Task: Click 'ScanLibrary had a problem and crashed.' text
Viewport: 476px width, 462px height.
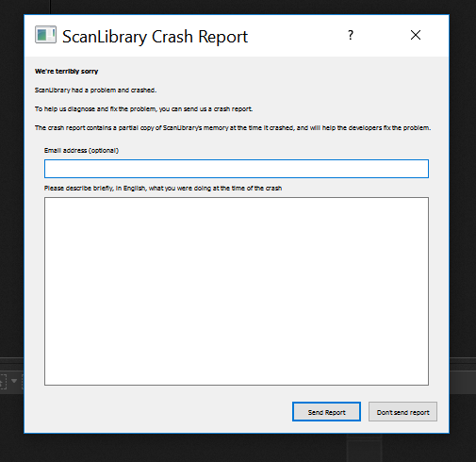Action: pos(95,91)
